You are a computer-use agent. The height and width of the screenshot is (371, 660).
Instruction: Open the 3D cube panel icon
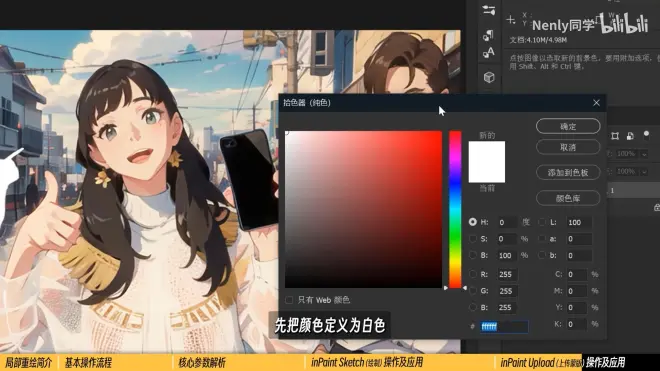[489, 77]
